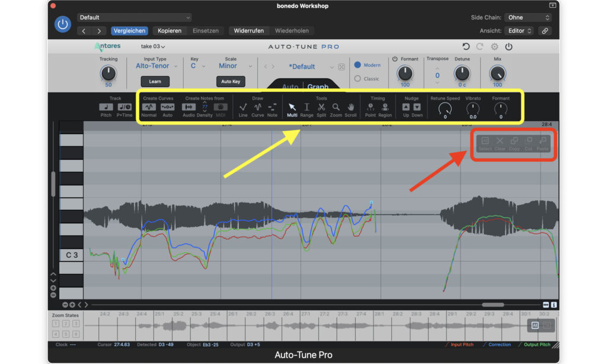This screenshot has height=364, width=607.
Task: Click the Retune Speed knob
Action: point(445,109)
